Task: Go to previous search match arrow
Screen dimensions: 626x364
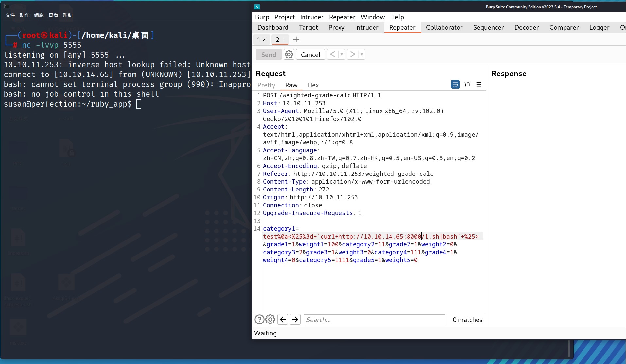Action: (283, 319)
